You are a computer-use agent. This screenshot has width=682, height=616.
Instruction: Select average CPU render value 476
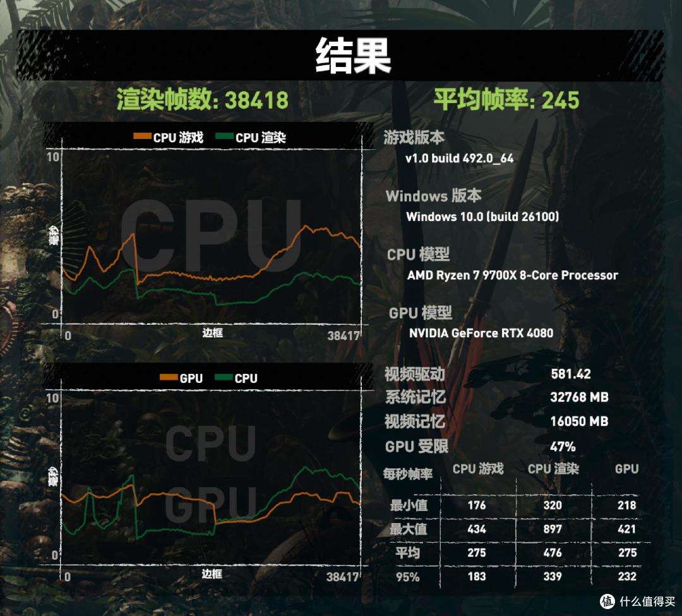(x=553, y=553)
